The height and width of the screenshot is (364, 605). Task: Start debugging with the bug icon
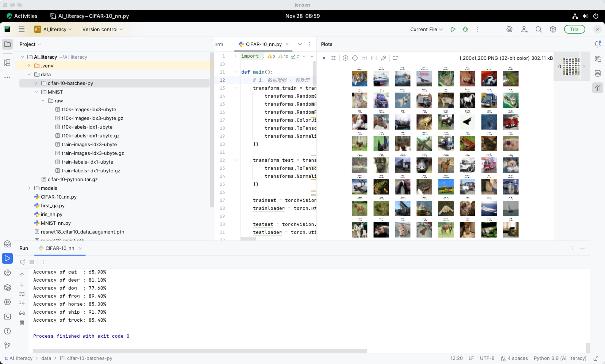click(x=465, y=29)
